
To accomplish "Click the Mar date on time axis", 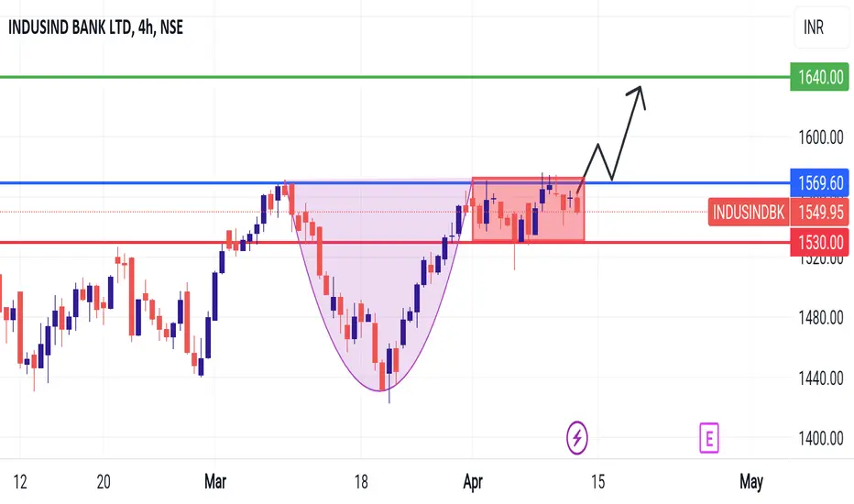I will (x=215, y=482).
